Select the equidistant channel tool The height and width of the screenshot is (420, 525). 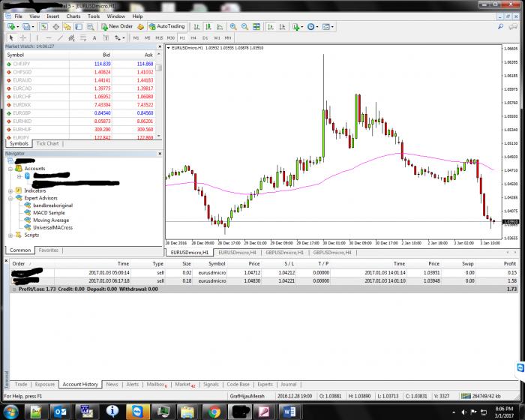pos(71,37)
